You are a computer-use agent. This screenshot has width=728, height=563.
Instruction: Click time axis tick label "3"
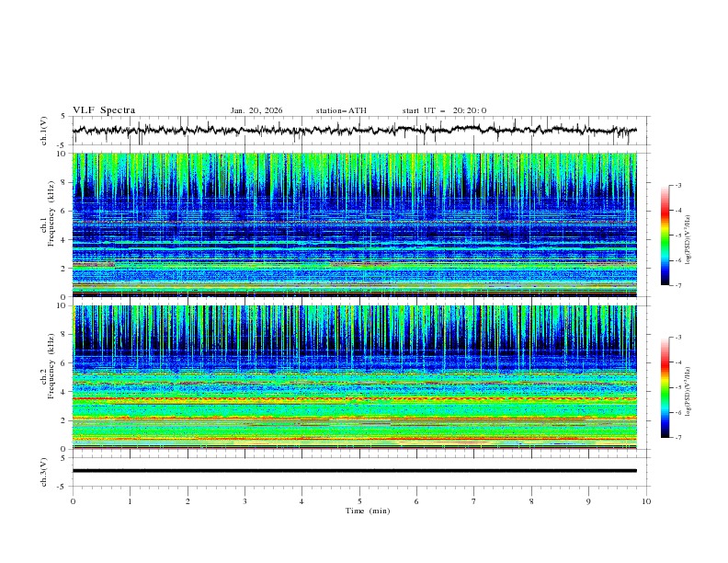click(245, 501)
